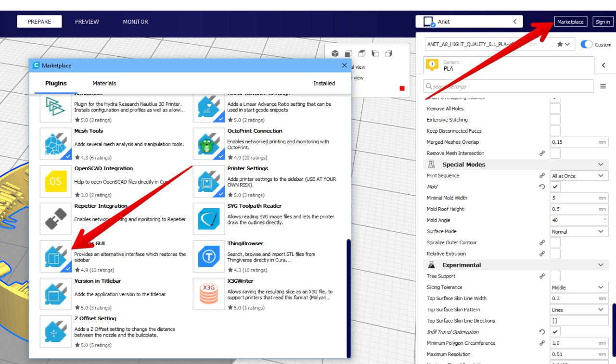616x364 pixels.
Task: Click link icon beside Print Sequence
Action: coord(542,176)
